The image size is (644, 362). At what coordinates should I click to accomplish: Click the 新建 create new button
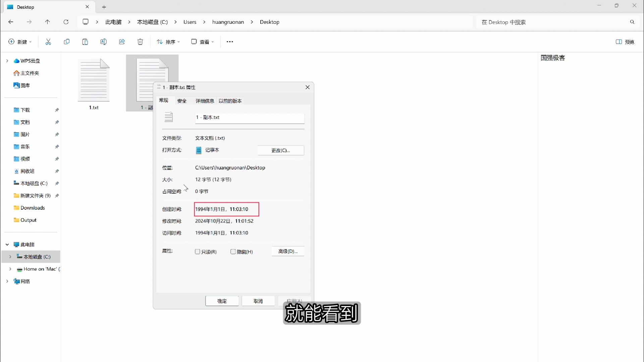tap(20, 42)
